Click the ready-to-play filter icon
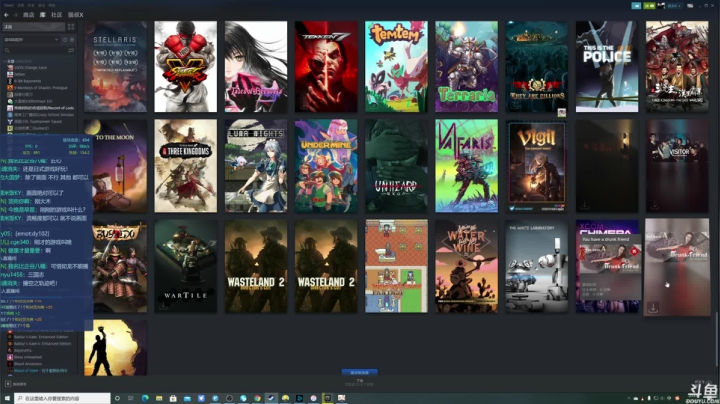 [72, 39]
